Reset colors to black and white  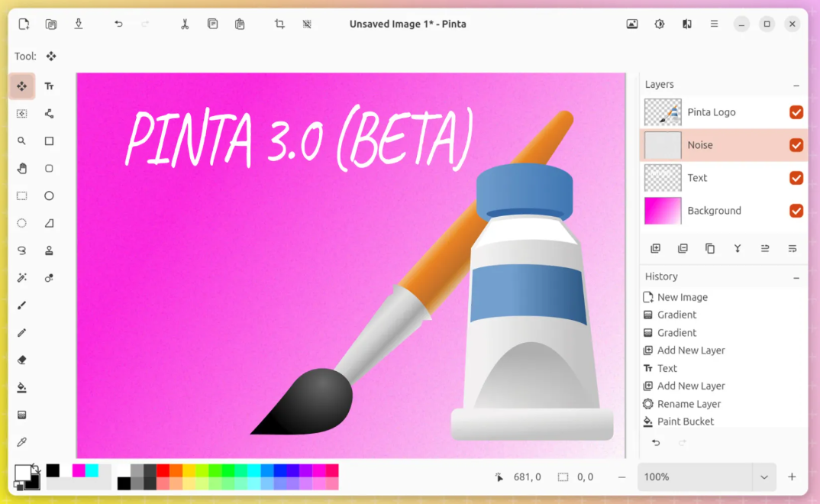click(x=18, y=486)
